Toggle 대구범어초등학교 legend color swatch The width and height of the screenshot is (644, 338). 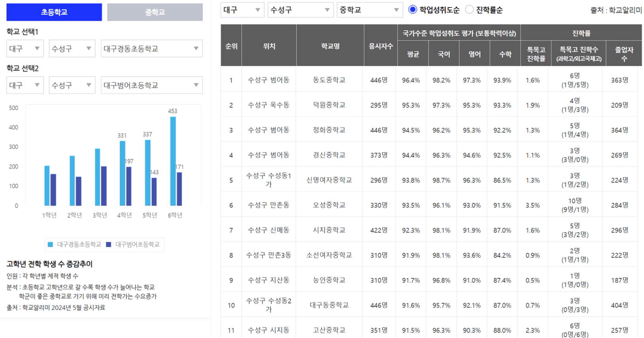click(109, 244)
